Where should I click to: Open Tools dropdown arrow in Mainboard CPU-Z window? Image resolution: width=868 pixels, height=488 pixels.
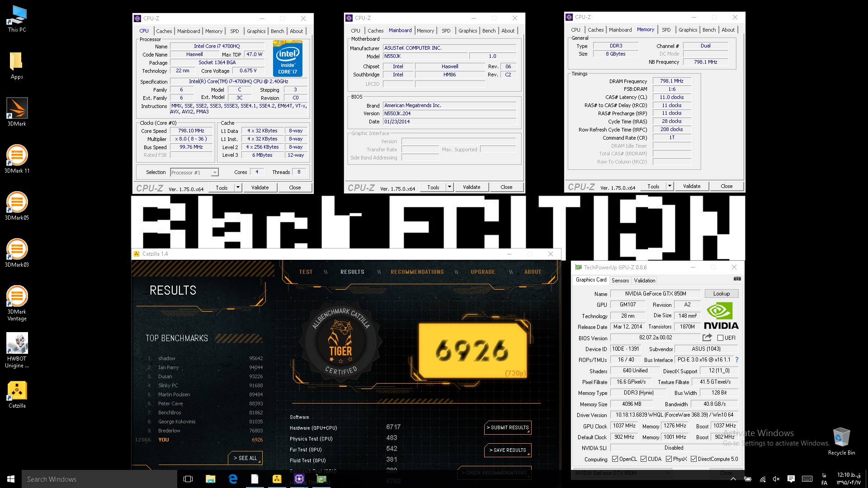pyautogui.click(x=449, y=187)
